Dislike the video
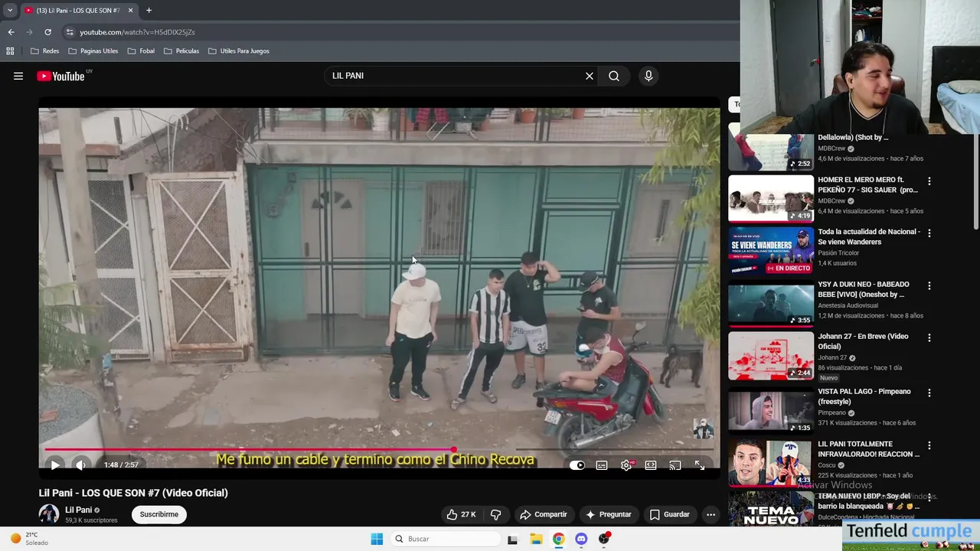This screenshot has height=551, width=980. pos(495,514)
